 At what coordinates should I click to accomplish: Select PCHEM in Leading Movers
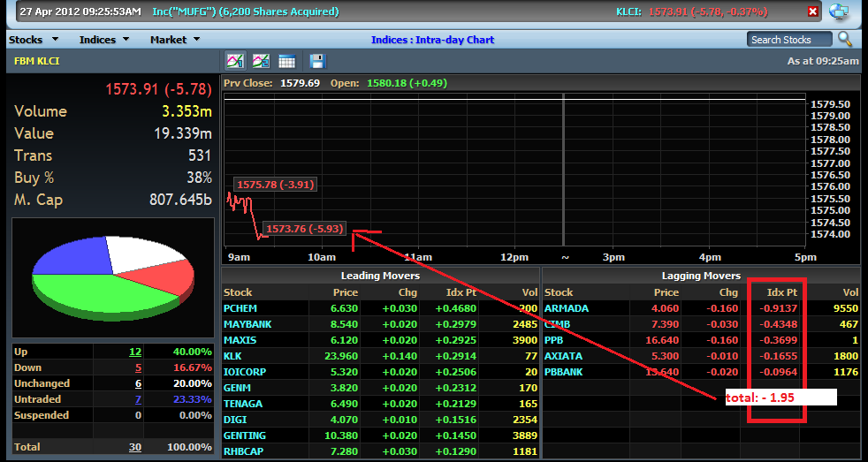pyautogui.click(x=240, y=308)
